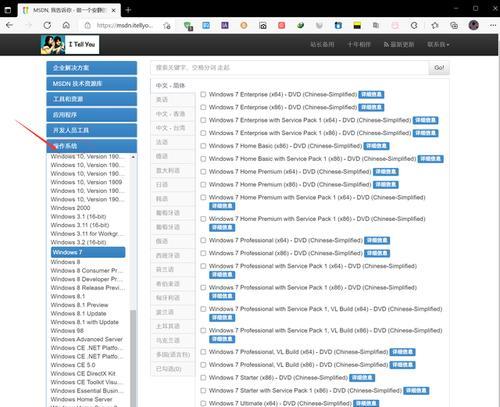This screenshot has height=407, width=500.
Task: Click scroll-up arrow of OS list
Action: click(x=133, y=157)
